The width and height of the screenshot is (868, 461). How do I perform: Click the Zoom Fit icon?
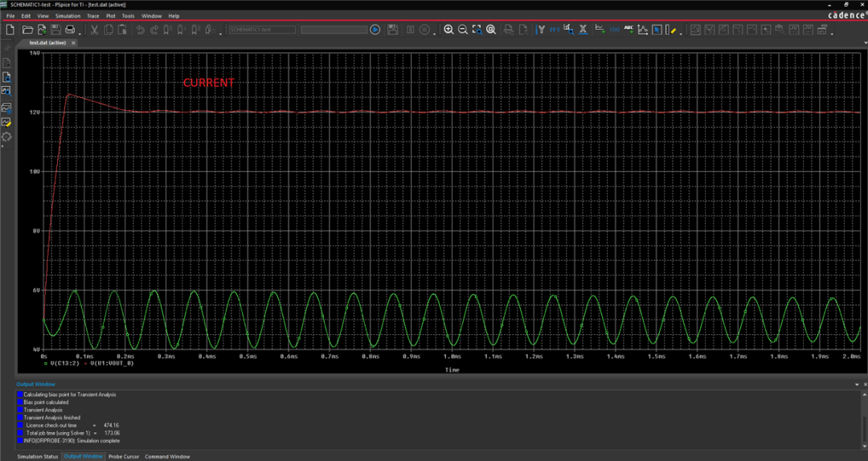point(491,30)
